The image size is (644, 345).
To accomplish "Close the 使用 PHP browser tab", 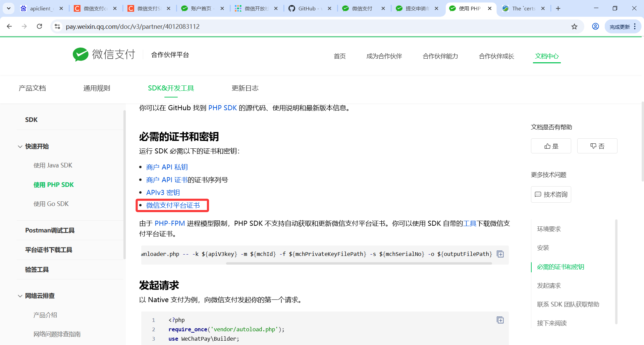I will click(x=490, y=8).
